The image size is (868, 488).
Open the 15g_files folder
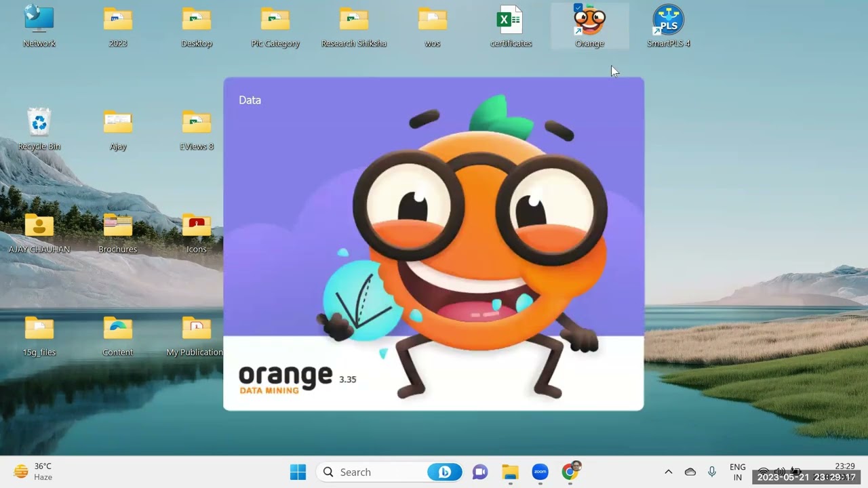point(39,335)
